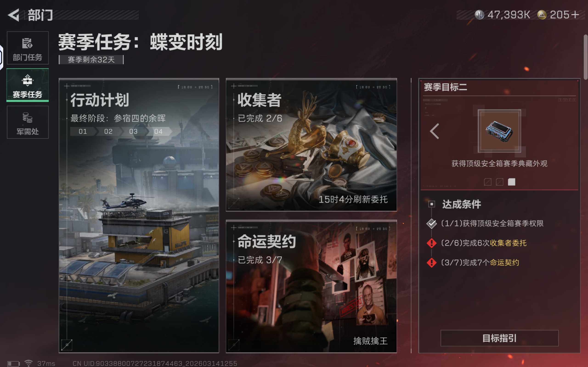Open the 军需处 sidebar section
The image size is (588, 367).
click(x=28, y=122)
